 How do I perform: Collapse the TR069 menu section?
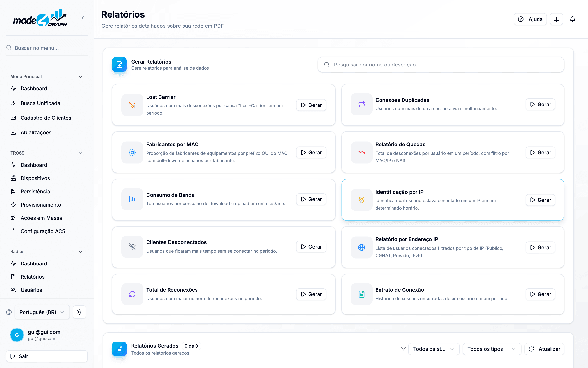(80, 153)
